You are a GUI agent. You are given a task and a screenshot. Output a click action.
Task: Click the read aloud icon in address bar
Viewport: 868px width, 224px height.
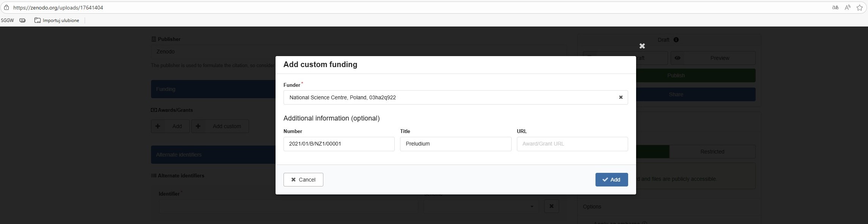coord(848,8)
